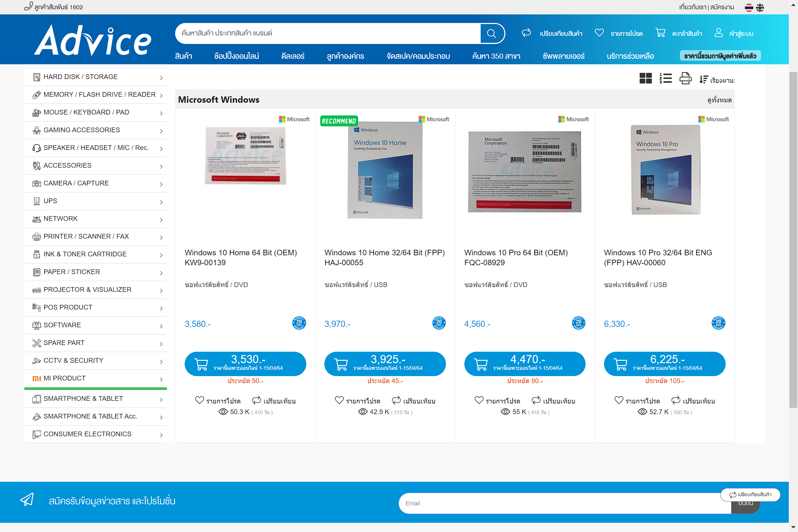Click the search magnifier button

pyautogui.click(x=492, y=34)
